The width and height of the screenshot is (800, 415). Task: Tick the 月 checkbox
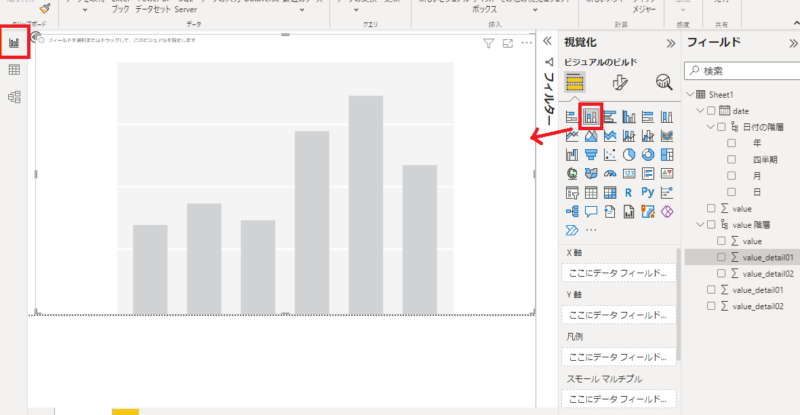coord(732,176)
